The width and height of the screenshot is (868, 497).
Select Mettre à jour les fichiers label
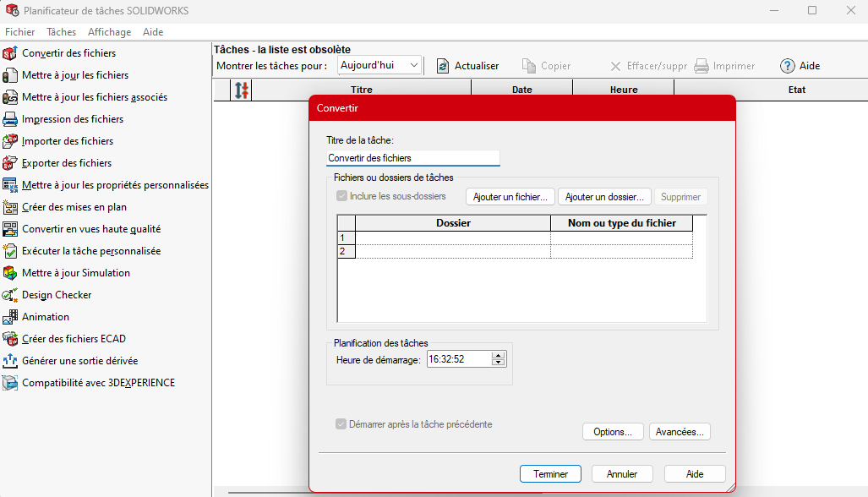click(75, 75)
